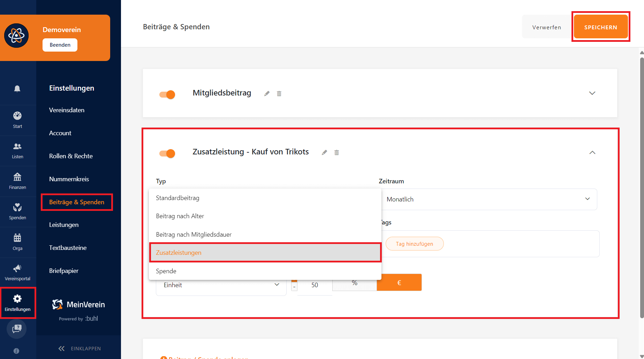
Task: Delete Zusatzleistung Kauf von Trikots entry
Action: [336, 152]
